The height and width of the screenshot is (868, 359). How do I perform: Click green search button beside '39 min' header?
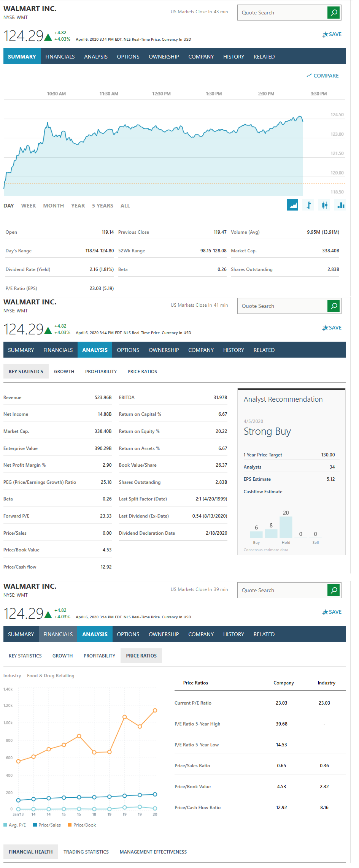334,590
